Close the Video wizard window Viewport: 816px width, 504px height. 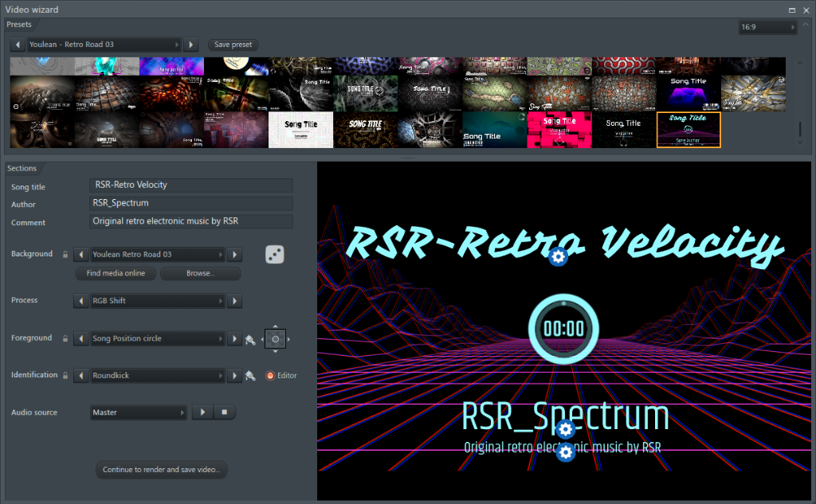(x=806, y=10)
